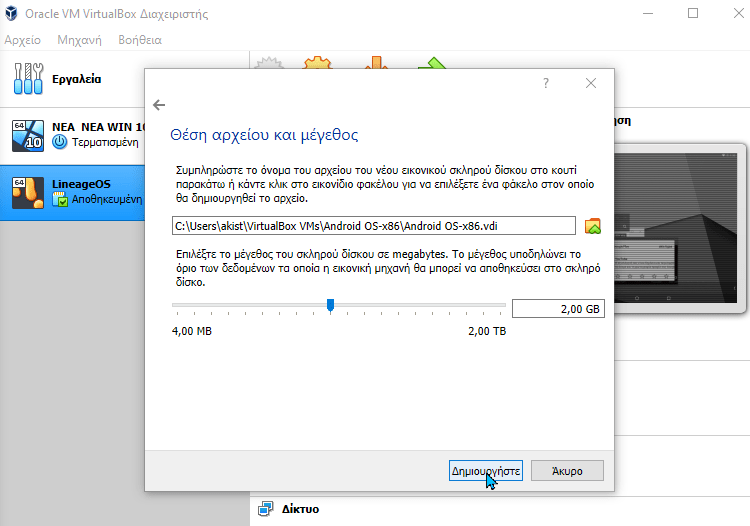Click the Windows 10 VM icon
Viewport: 750px width, 526px height.
coord(28,136)
